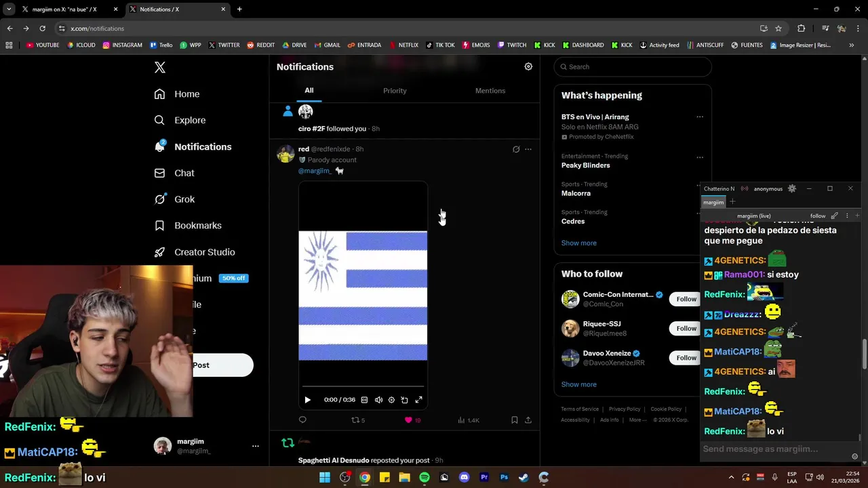Reply to red's post

coord(302,420)
